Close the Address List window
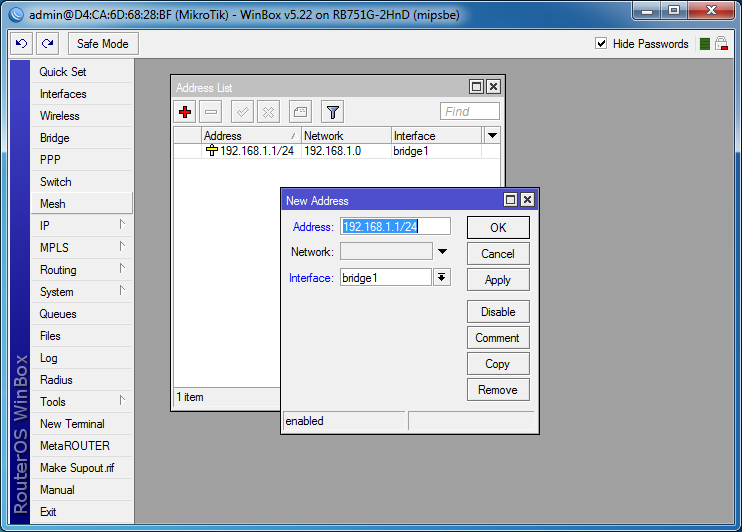 pos(493,87)
